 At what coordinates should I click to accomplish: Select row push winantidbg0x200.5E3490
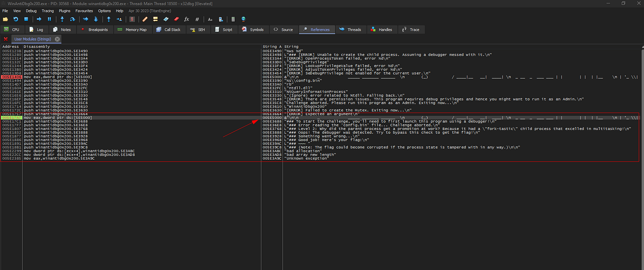pyautogui.click(x=56, y=51)
